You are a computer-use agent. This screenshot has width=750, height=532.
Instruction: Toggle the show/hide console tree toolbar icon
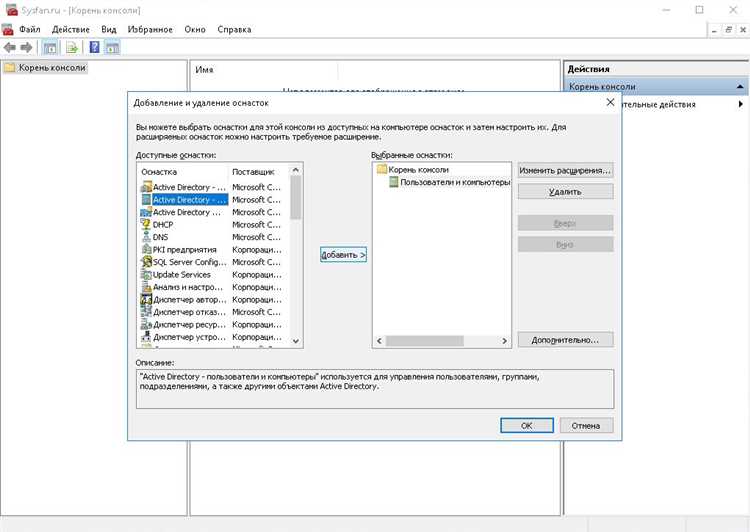click(x=50, y=47)
